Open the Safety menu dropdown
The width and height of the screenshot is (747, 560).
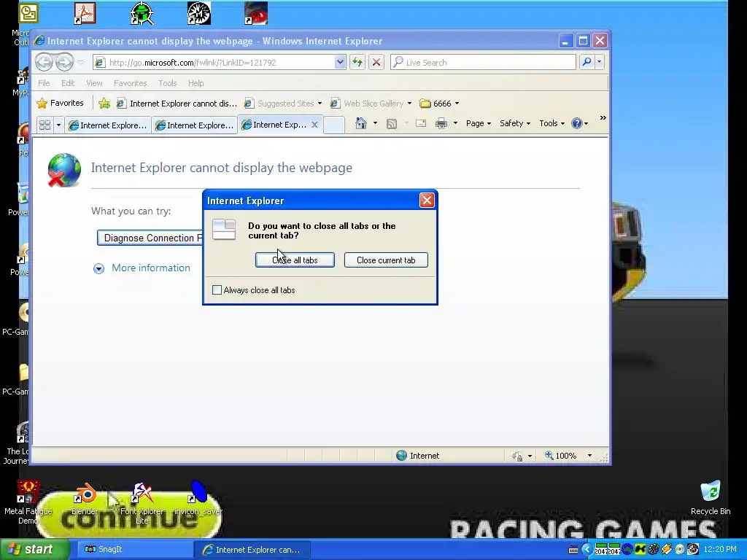point(515,123)
